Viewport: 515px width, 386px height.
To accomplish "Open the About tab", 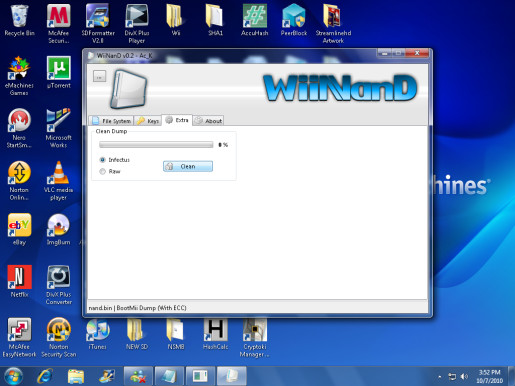I will [x=208, y=121].
